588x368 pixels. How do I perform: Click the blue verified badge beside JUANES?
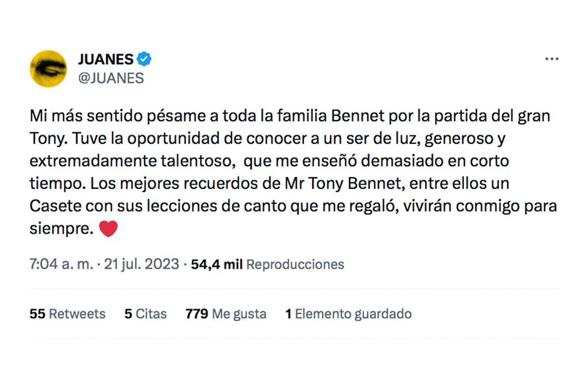pos(144,60)
